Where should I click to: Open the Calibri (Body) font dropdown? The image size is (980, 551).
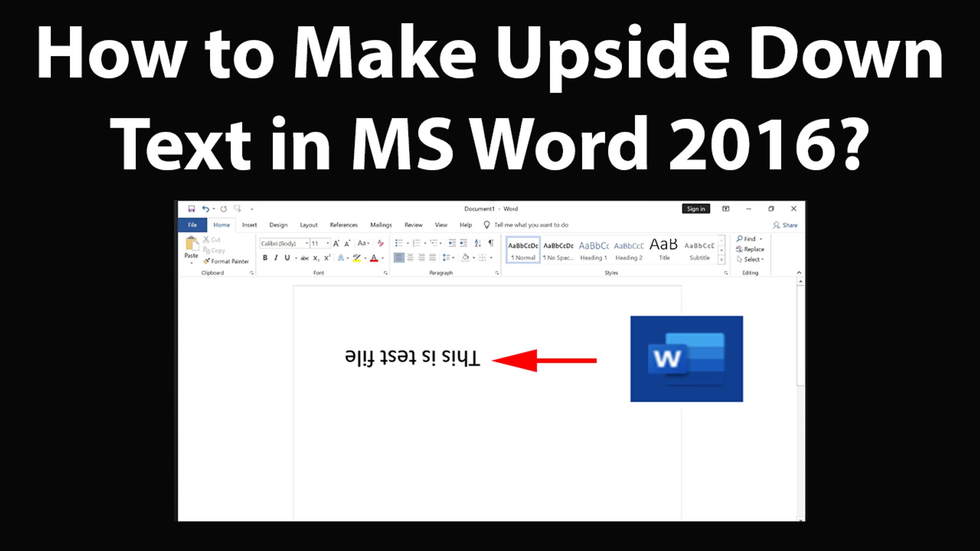coord(307,243)
